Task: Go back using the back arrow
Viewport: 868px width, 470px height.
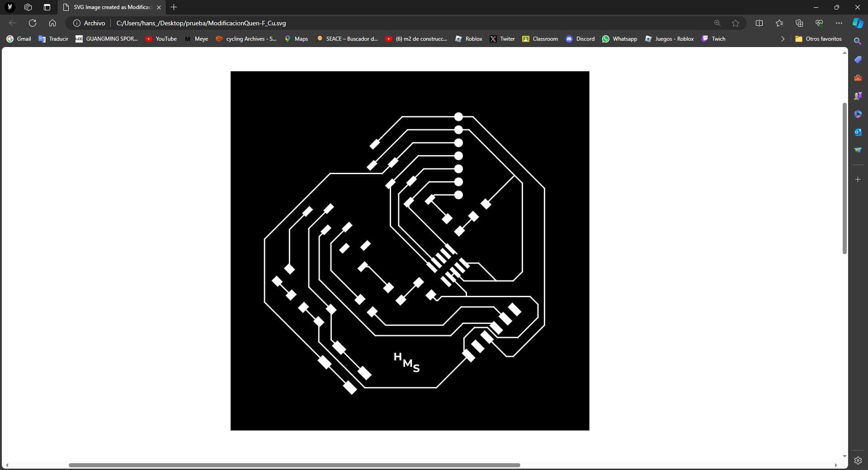Action: [13, 23]
